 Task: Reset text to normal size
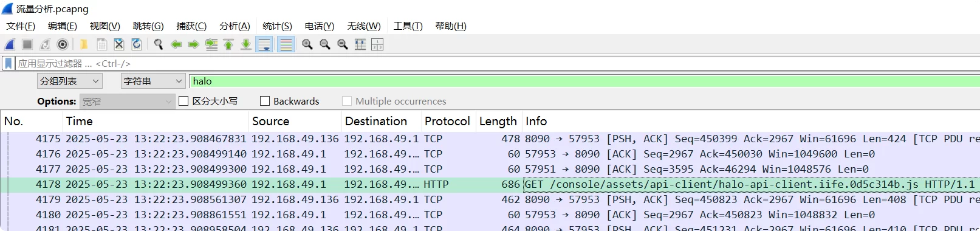pos(343,44)
